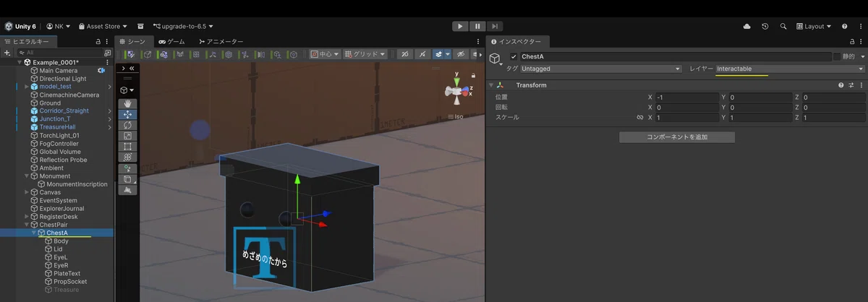This screenshot has width=868, height=302.
Task: Toggle the ChestA active checkbox
Action: 514,56
